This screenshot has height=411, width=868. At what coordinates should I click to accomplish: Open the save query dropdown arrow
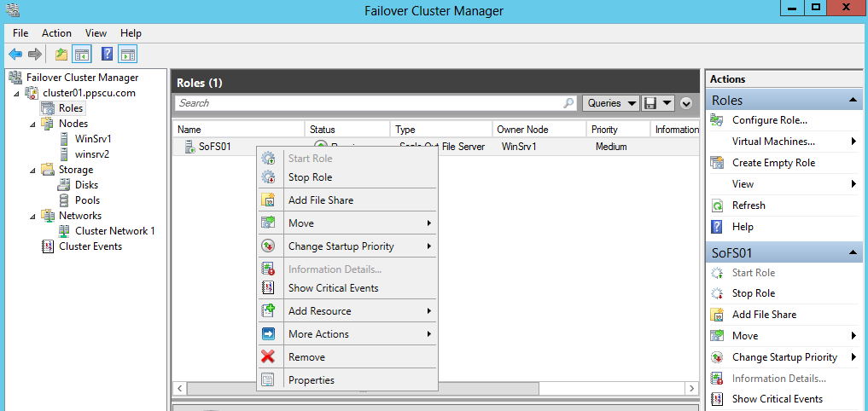coord(667,103)
